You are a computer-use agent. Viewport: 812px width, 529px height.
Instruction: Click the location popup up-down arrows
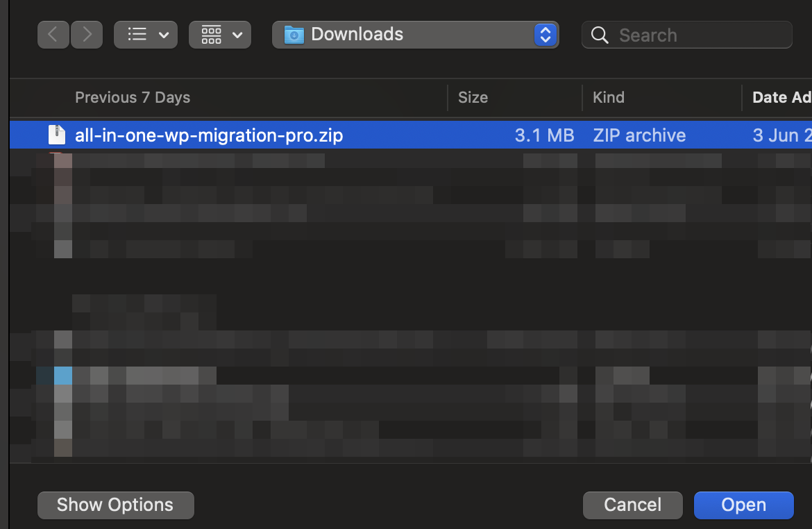[545, 35]
